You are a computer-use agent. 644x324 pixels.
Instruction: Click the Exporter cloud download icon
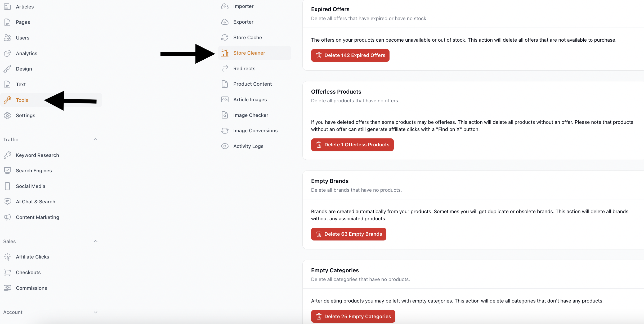click(225, 22)
